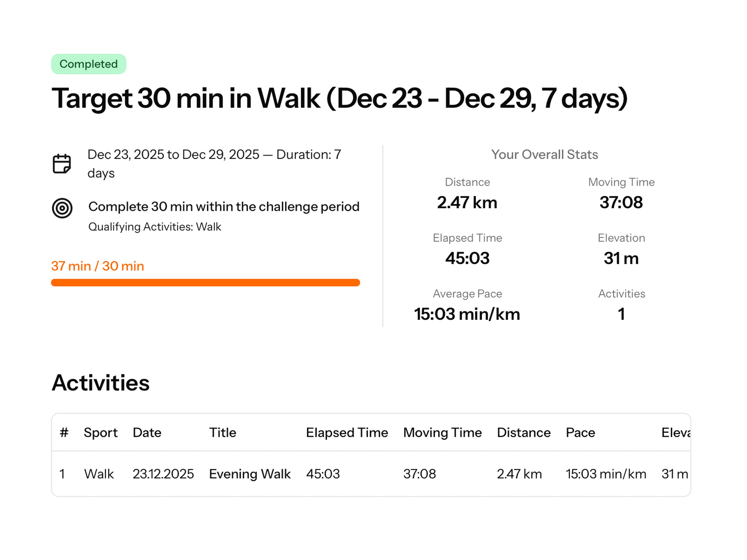Viewport: 747px width, 560px height.
Task: Click the 2.47 km overall distance stat
Action: pyautogui.click(x=467, y=202)
